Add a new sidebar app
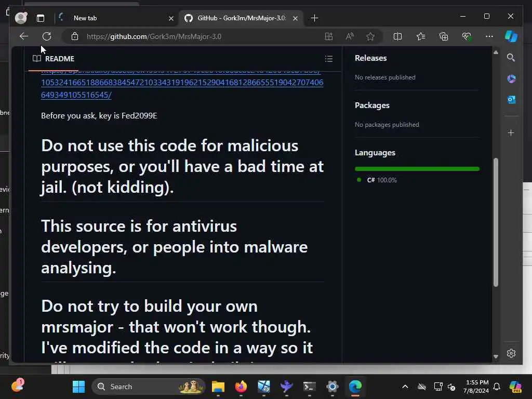 click(x=511, y=132)
